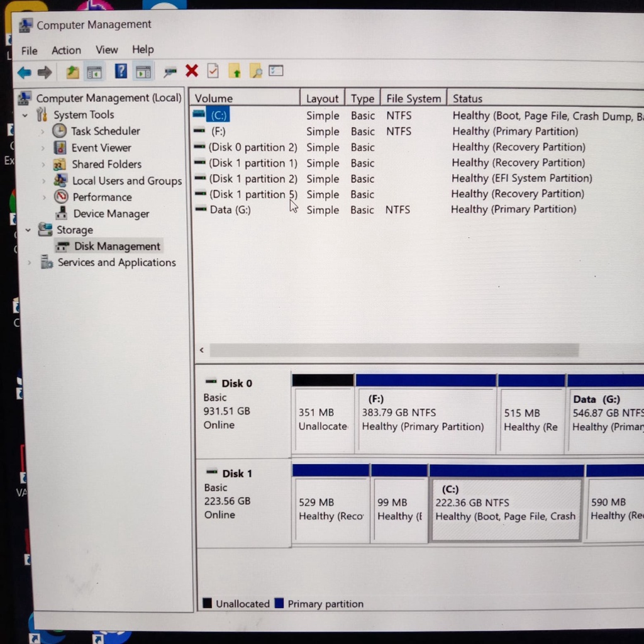Screen dimensions: 644x644
Task: Click the Up one level folder icon
Action: click(x=73, y=72)
